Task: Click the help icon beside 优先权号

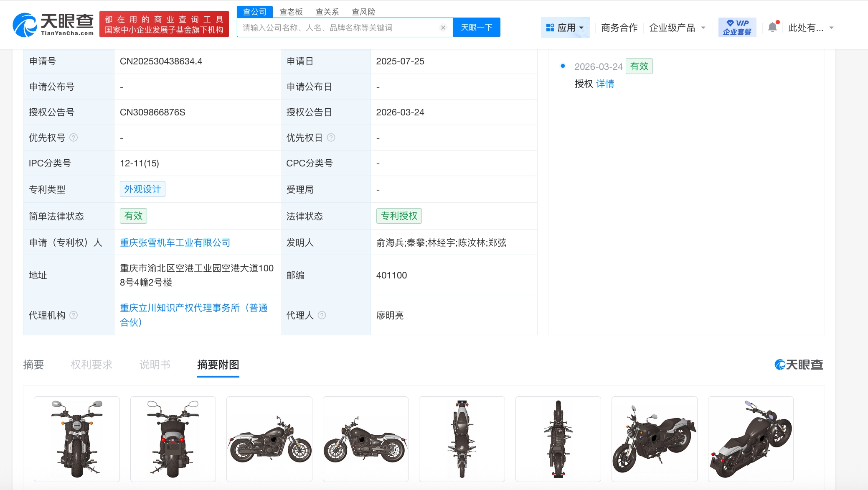Action: (x=74, y=138)
